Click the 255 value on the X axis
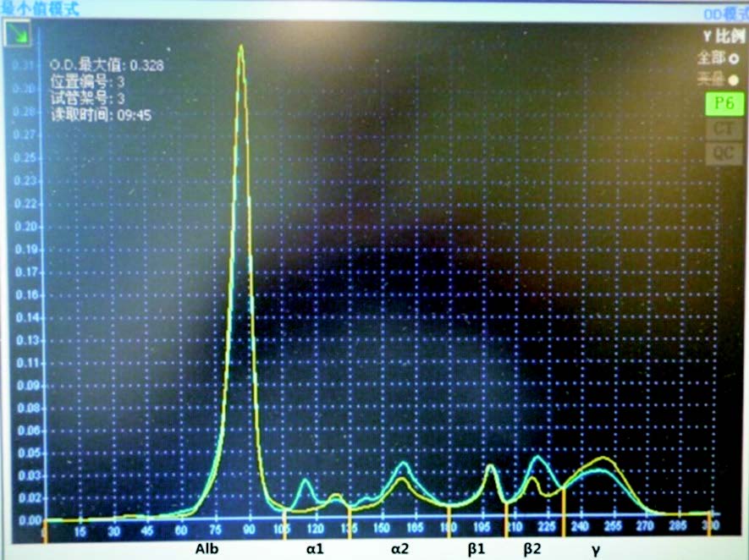Image resolution: width=749 pixels, height=560 pixels. point(613,526)
